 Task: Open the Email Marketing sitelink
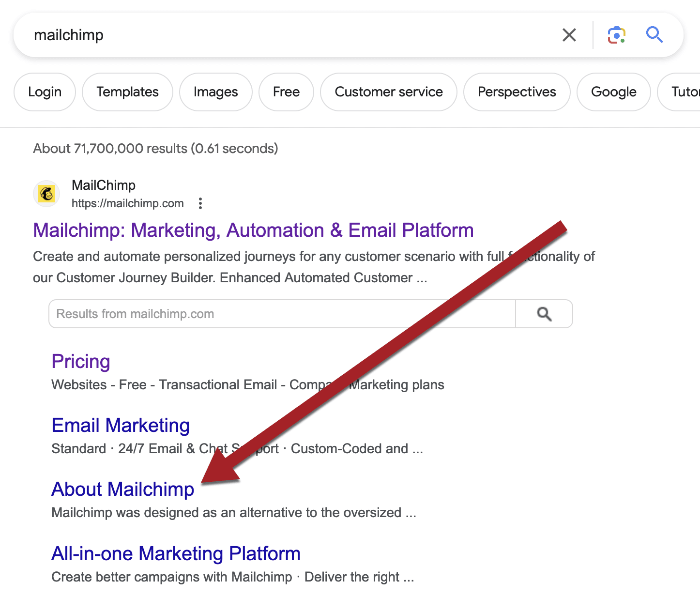tap(121, 425)
